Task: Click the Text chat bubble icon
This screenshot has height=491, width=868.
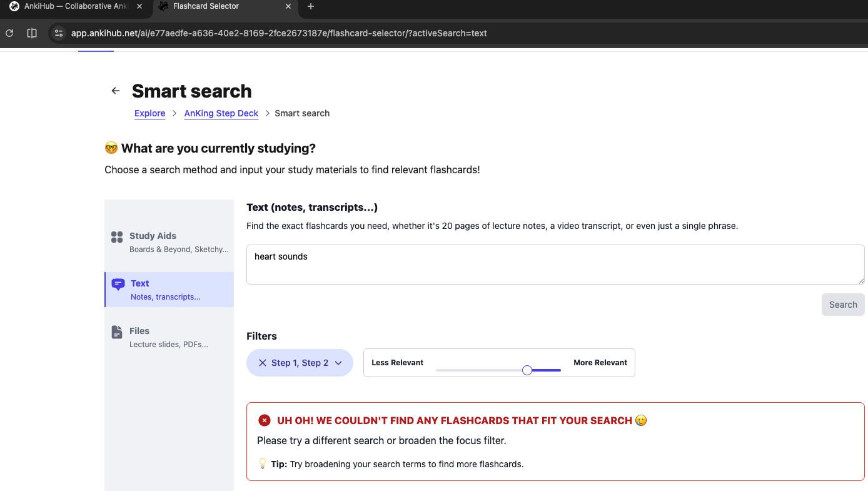Action: [x=118, y=285]
